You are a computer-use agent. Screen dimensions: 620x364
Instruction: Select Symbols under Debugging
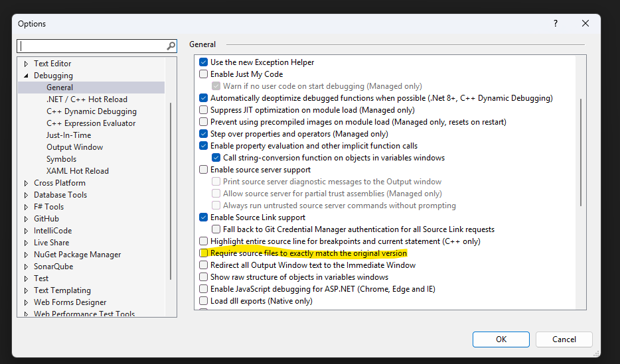[61, 159]
